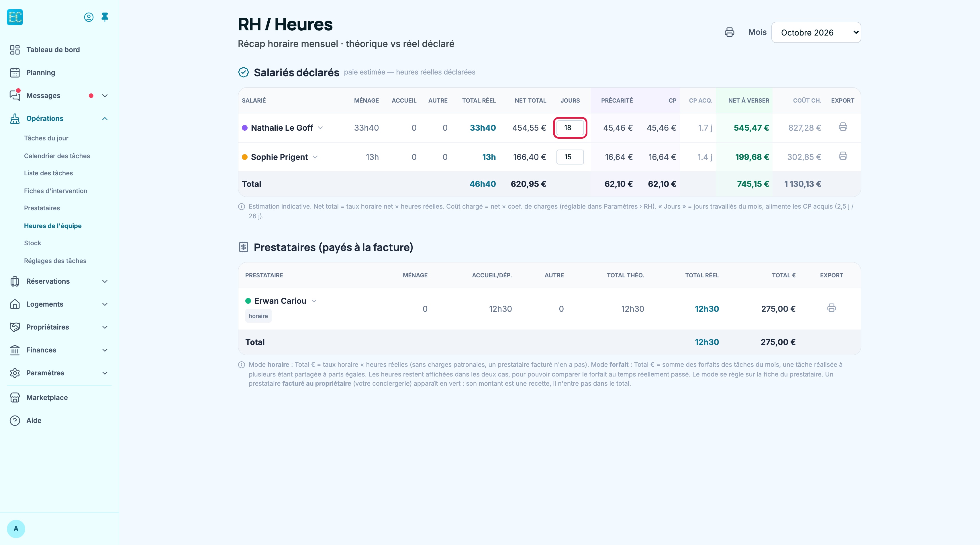Print the page with top printer icon
Viewport: 980px width, 545px height.
729,32
